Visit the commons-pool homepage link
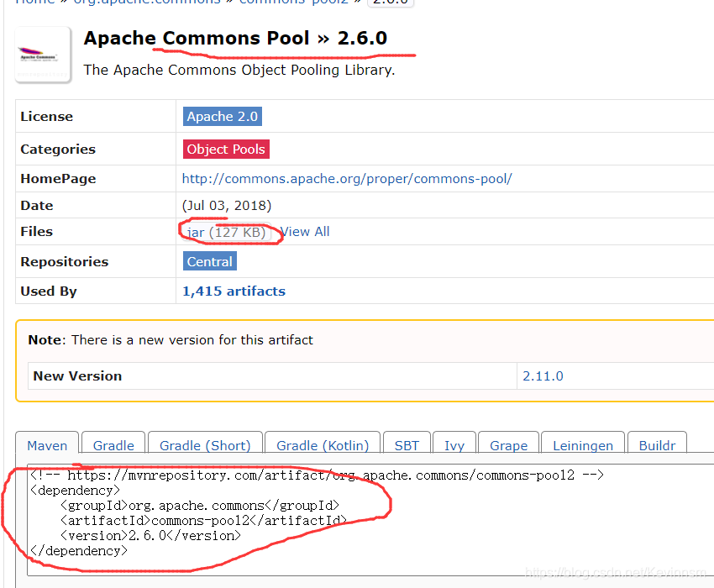 [347, 179]
